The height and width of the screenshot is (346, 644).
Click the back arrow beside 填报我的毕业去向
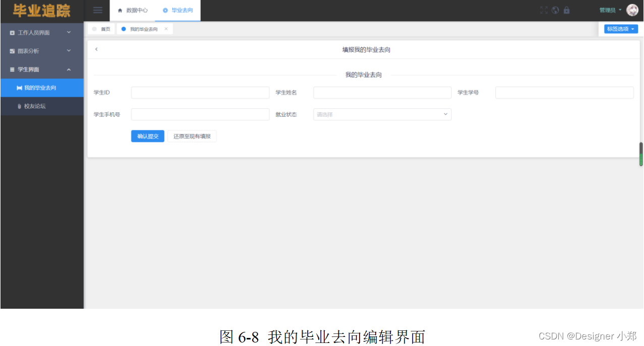pos(96,49)
